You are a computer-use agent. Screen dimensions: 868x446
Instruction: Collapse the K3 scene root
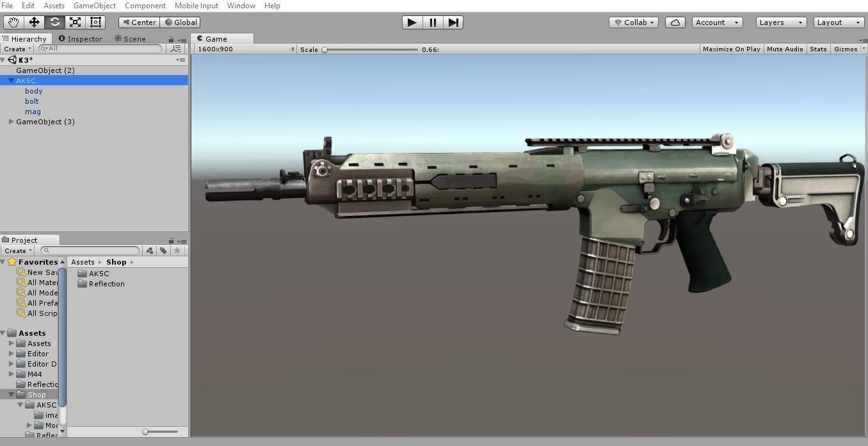tap(3, 60)
